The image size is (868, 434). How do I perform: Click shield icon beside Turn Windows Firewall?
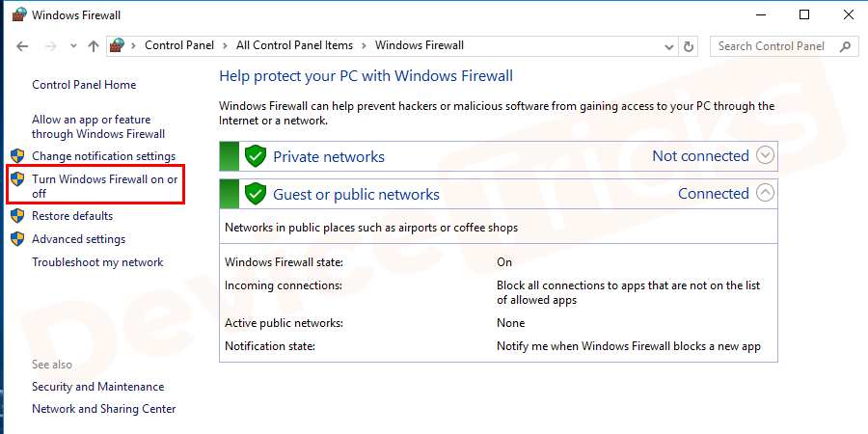point(18,178)
